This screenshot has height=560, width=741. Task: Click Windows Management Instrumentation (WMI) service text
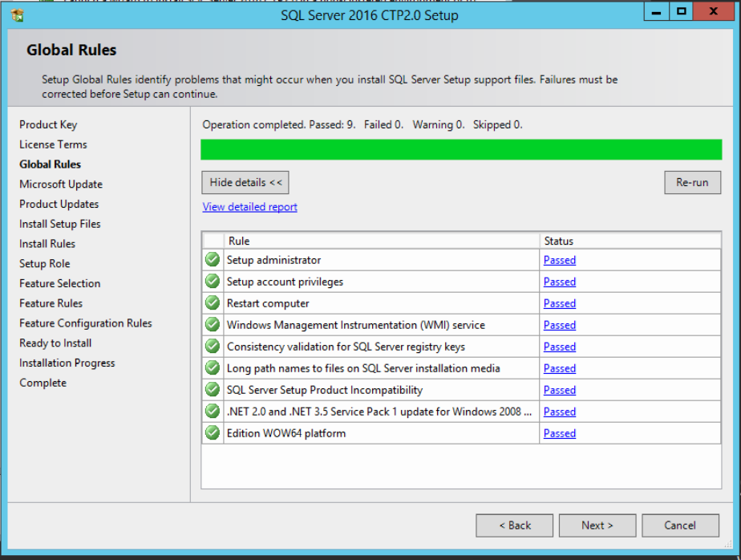[x=356, y=326]
